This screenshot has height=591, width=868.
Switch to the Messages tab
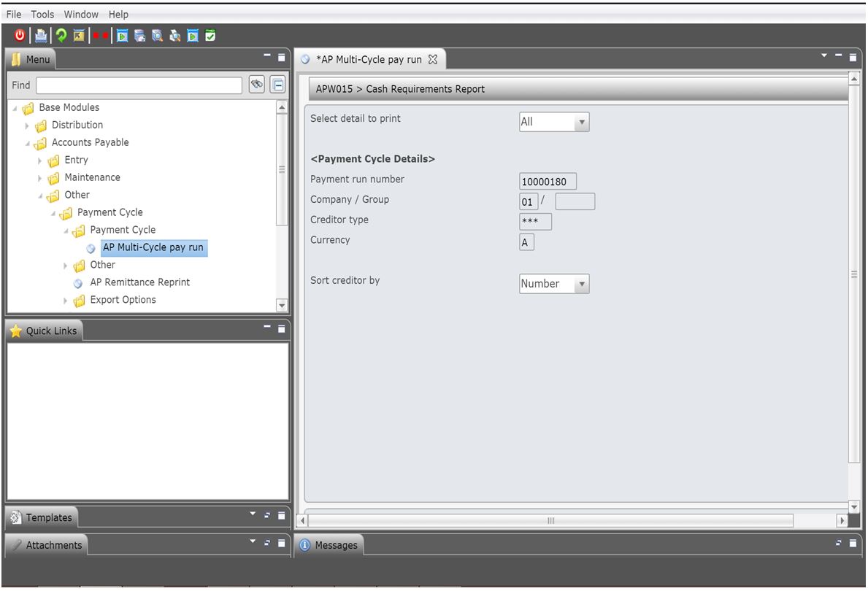pos(329,545)
